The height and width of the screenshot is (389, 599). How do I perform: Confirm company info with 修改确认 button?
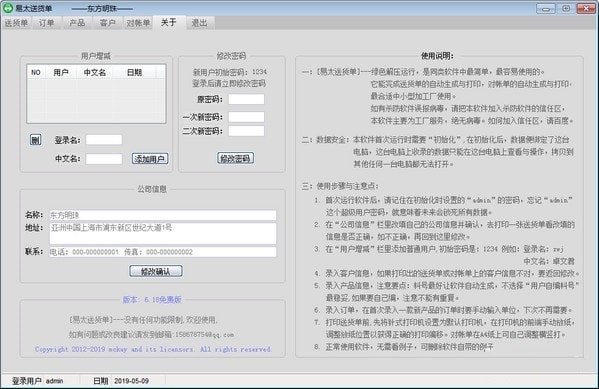click(x=155, y=271)
